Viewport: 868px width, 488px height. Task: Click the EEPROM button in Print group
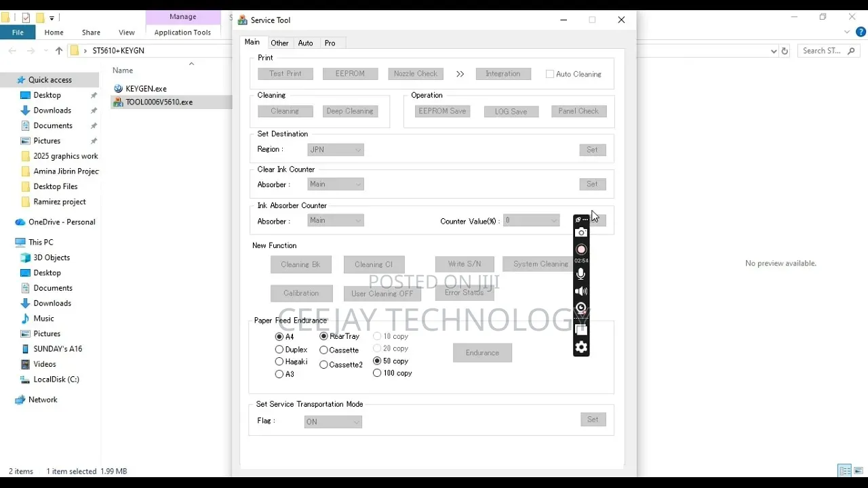[x=350, y=74]
